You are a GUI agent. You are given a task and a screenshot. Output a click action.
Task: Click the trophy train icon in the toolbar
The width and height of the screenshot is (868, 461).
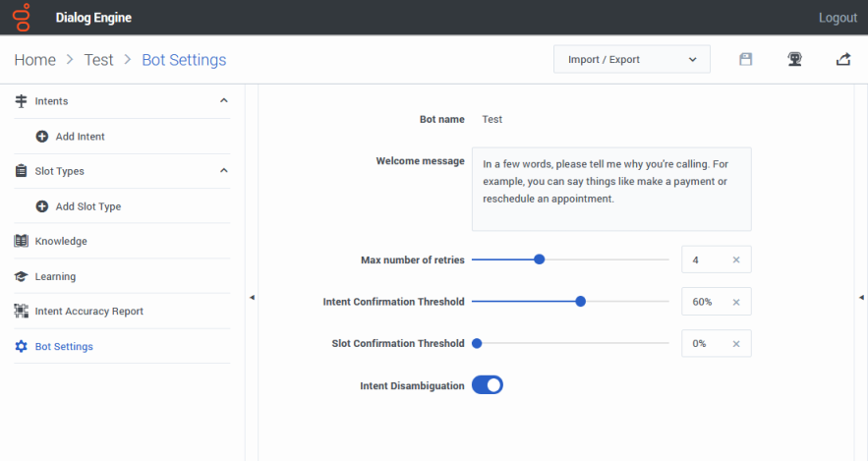coord(794,59)
